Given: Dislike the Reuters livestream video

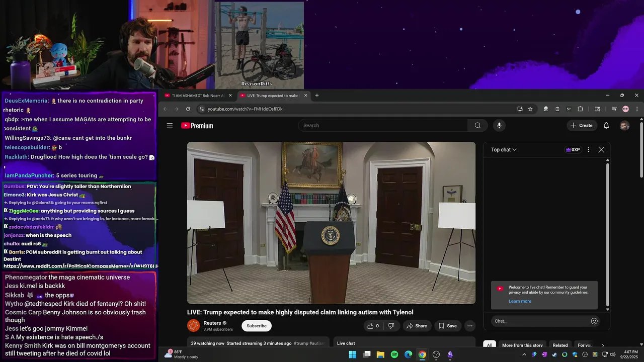Looking at the screenshot, I should coord(391,326).
